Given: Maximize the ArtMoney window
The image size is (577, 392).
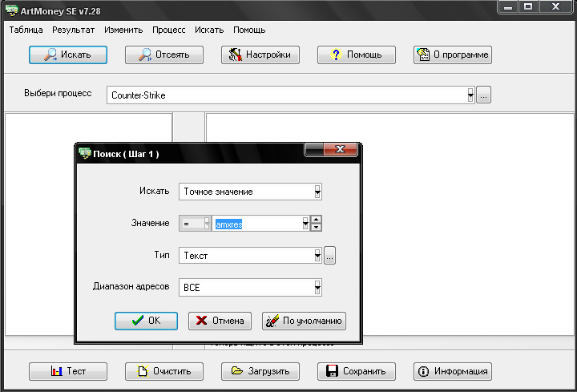Looking at the screenshot, I should [x=528, y=6].
